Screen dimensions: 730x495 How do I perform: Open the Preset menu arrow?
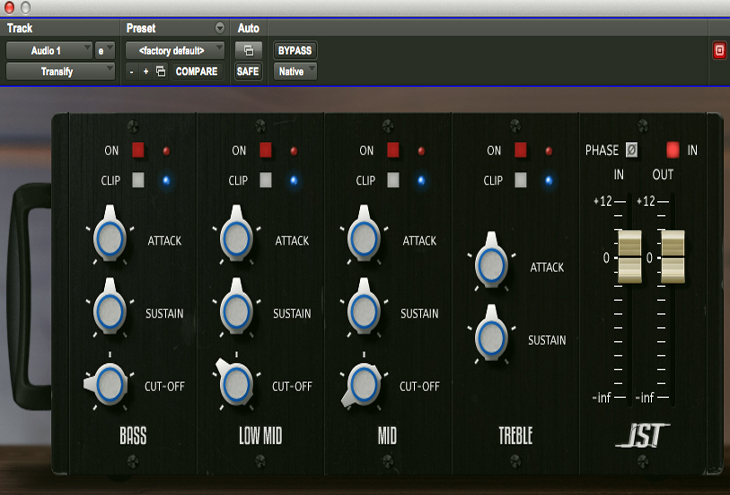(x=220, y=27)
